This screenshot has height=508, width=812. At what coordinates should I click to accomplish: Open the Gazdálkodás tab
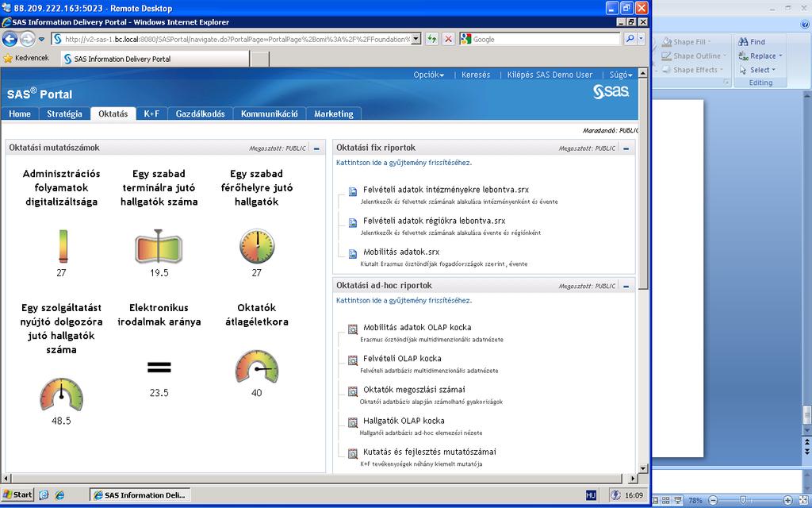[201, 114]
